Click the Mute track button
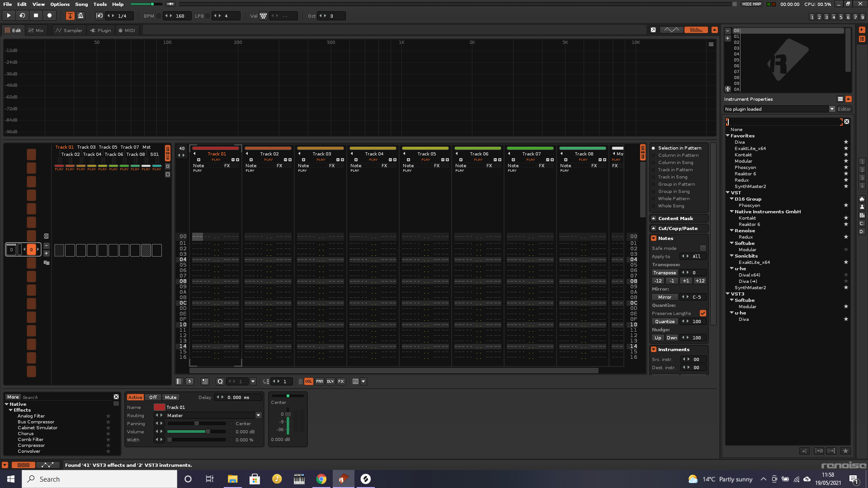 coord(171,397)
